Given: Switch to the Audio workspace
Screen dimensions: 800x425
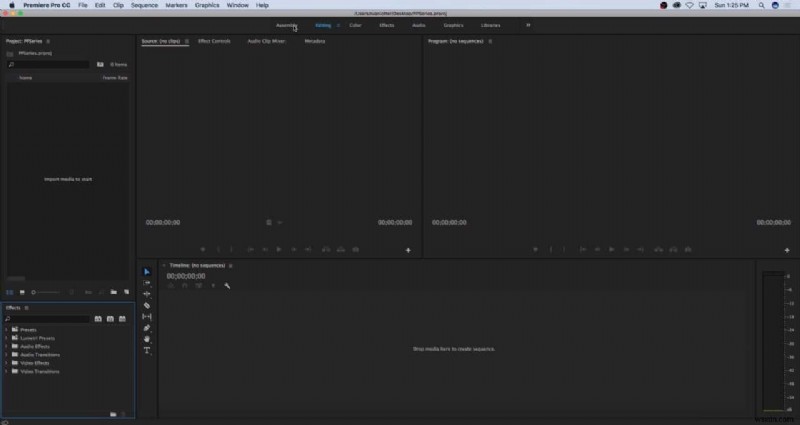Looking at the screenshot, I should (x=419, y=26).
